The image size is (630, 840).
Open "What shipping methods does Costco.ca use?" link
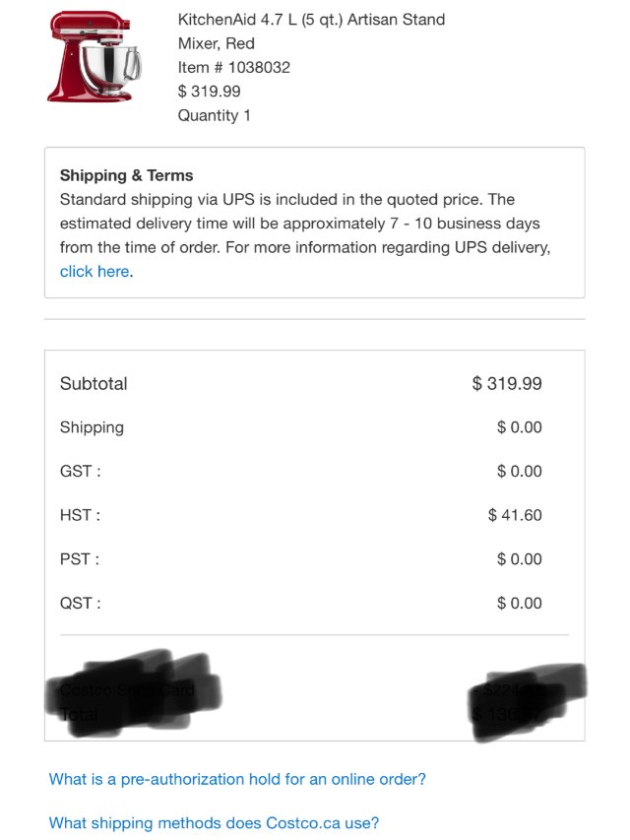click(214, 823)
